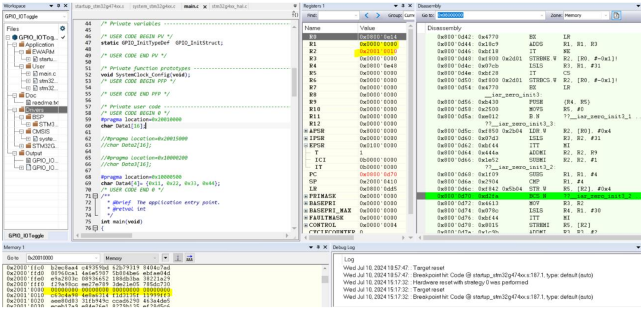
Task: Expand the IPSR register
Action: click(x=305, y=138)
